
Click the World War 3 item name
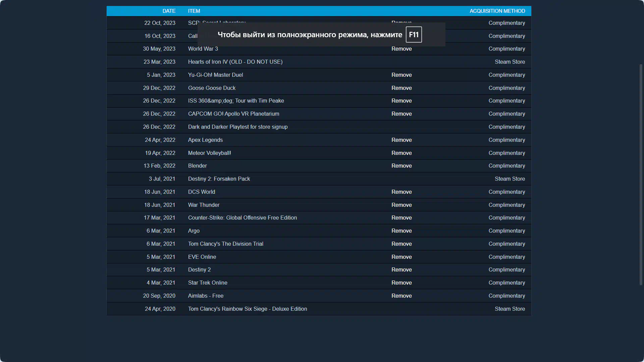coord(203,49)
